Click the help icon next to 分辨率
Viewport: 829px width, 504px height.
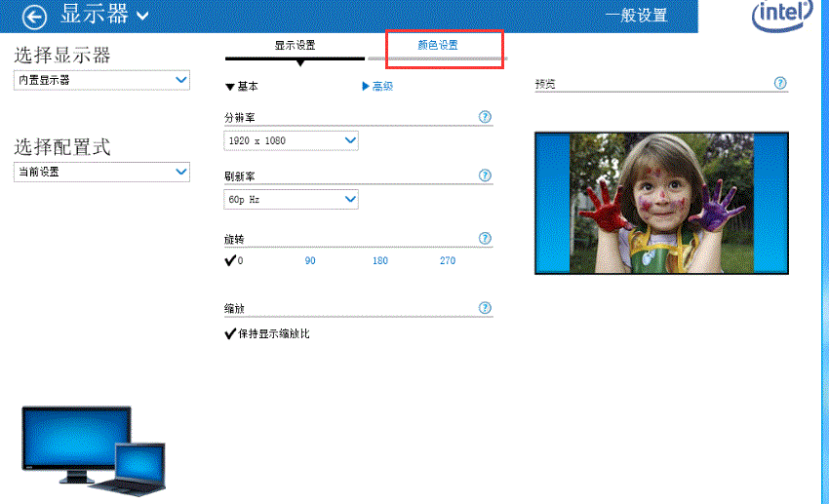click(x=485, y=117)
